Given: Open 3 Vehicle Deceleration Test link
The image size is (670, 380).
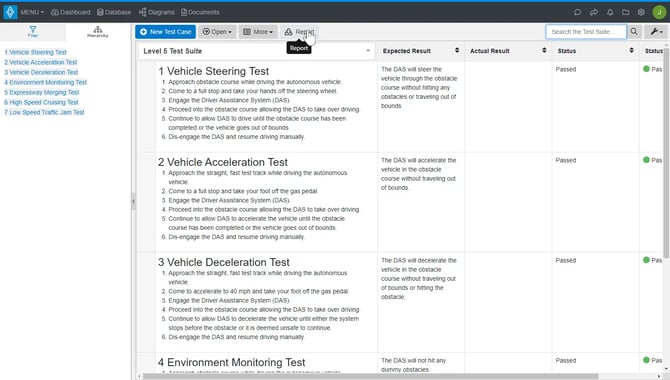Looking at the screenshot, I should point(41,72).
